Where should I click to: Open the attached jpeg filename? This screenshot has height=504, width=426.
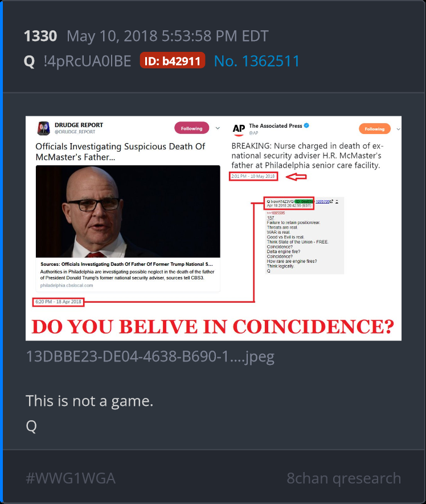click(x=150, y=356)
